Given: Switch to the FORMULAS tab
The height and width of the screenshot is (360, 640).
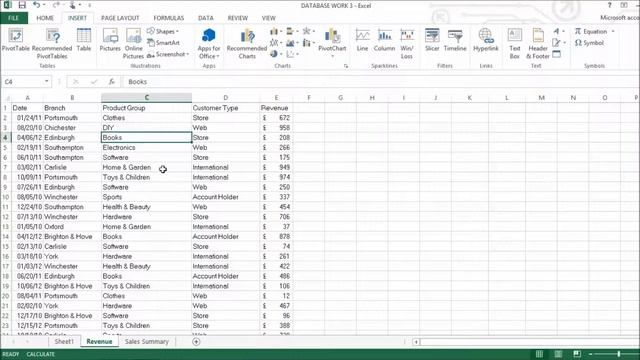Looking at the screenshot, I should [169, 18].
